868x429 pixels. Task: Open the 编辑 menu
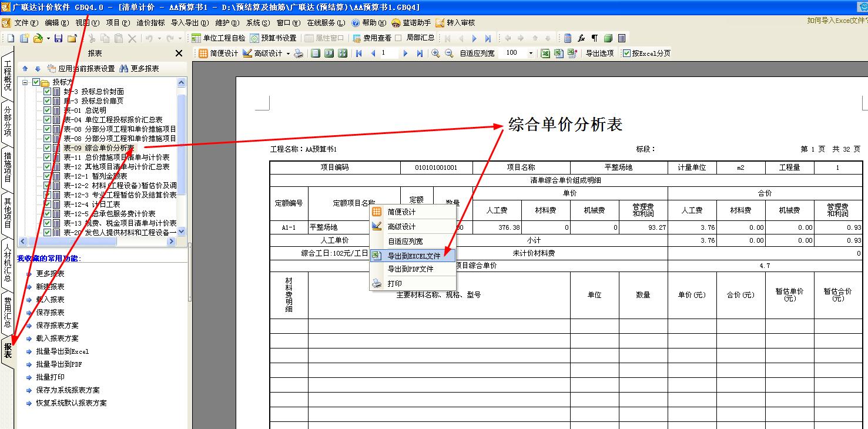[x=56, y=23]
